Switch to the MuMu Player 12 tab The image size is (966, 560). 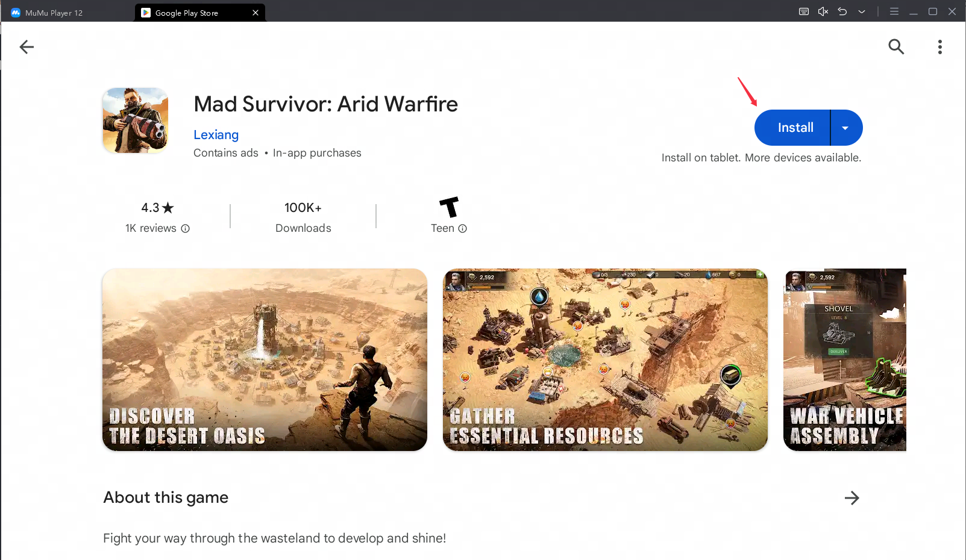coord(54,13)
